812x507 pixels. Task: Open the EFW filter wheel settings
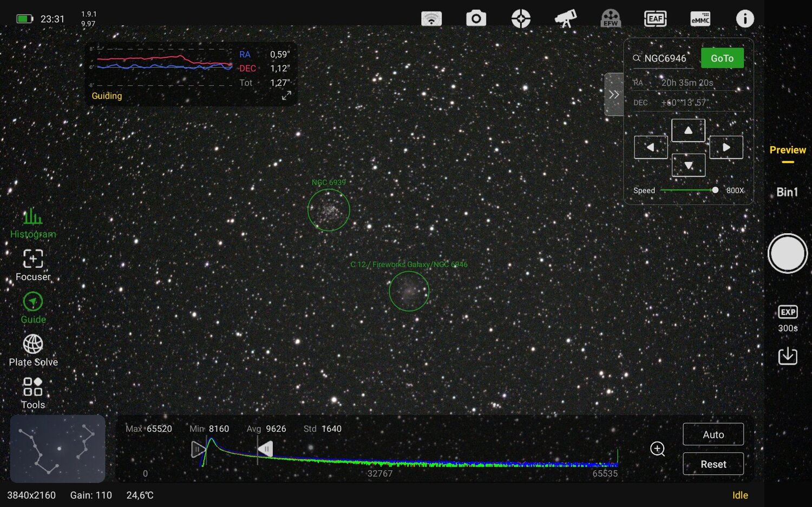pos(611,18)
